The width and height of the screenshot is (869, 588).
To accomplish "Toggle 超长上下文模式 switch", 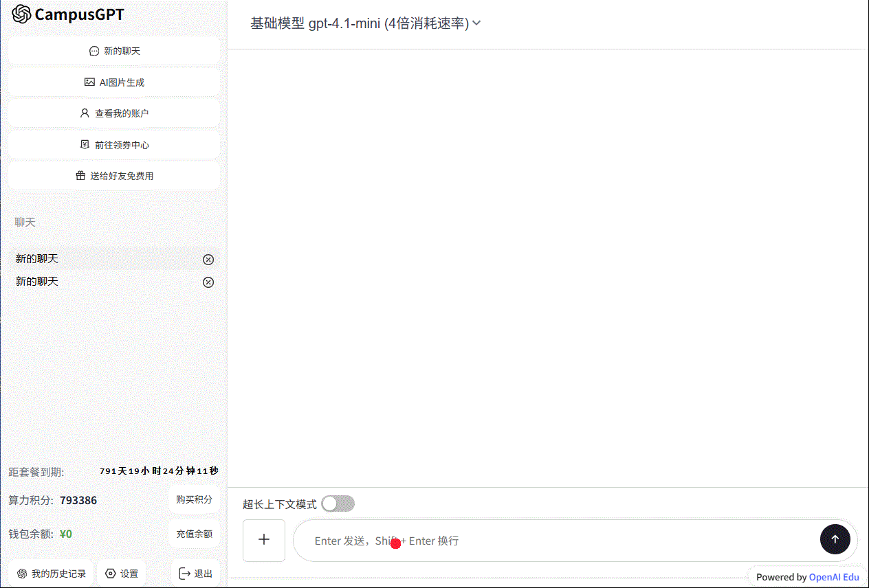I will (x=338, y=504).
